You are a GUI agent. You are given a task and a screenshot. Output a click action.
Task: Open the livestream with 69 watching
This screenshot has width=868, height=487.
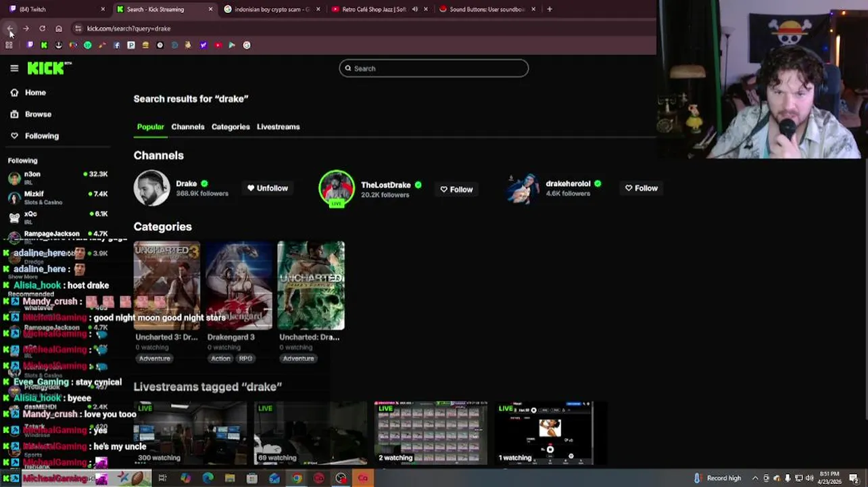coord(310,434)
